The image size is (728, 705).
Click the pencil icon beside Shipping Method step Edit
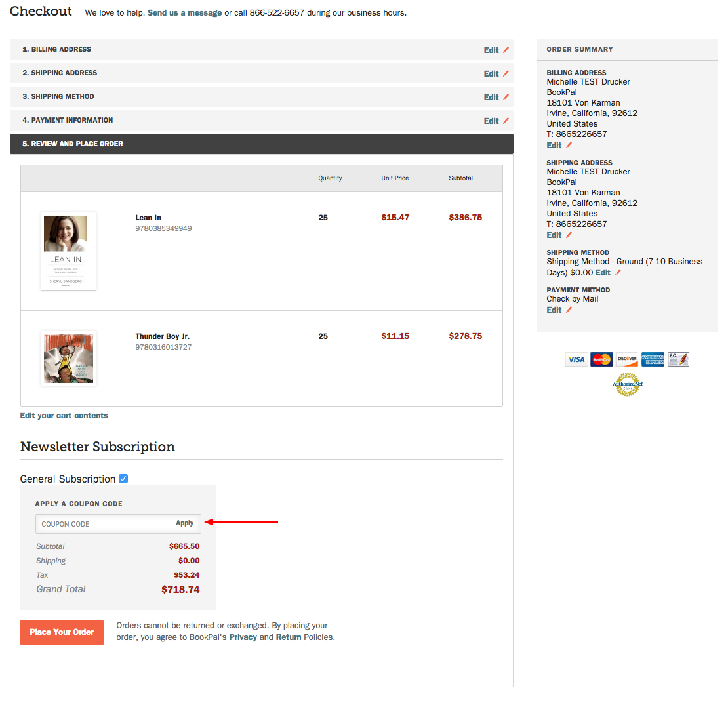(x=506, y=97)
